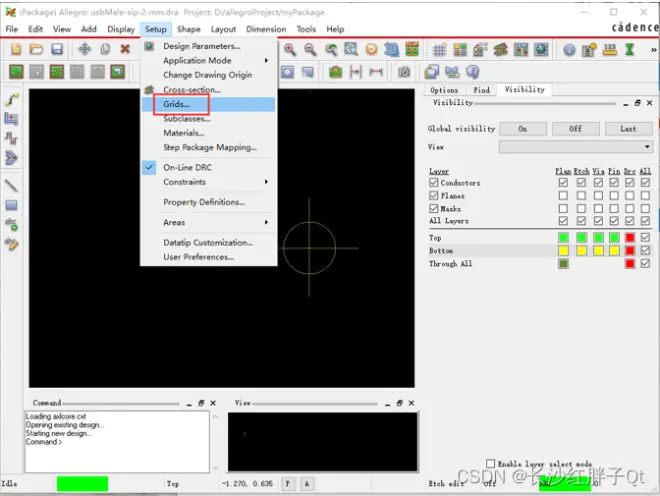The image size is (660, 496).
Task: Click the Through All Drc red swatch
Action: pyautogui.click(x=630, y=264)
